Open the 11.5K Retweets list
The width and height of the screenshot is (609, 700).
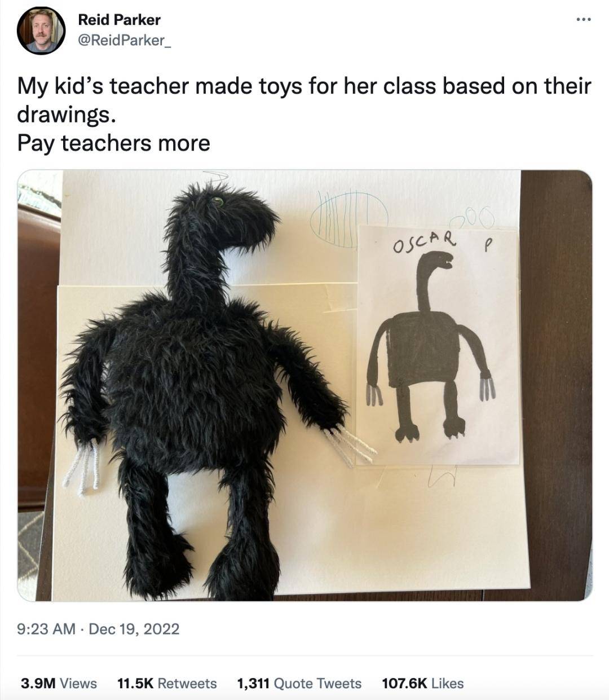pos(167,683)
